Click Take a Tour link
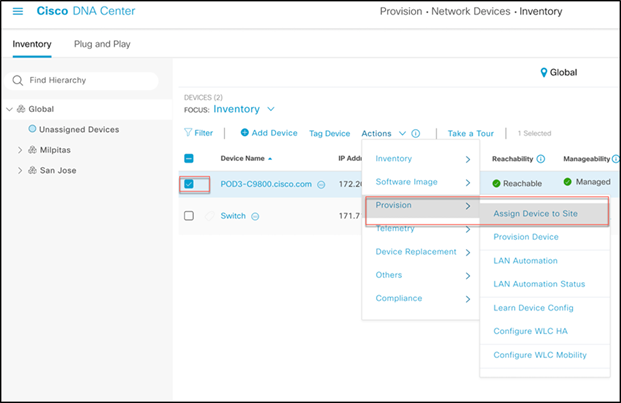 tap(471, 133)
